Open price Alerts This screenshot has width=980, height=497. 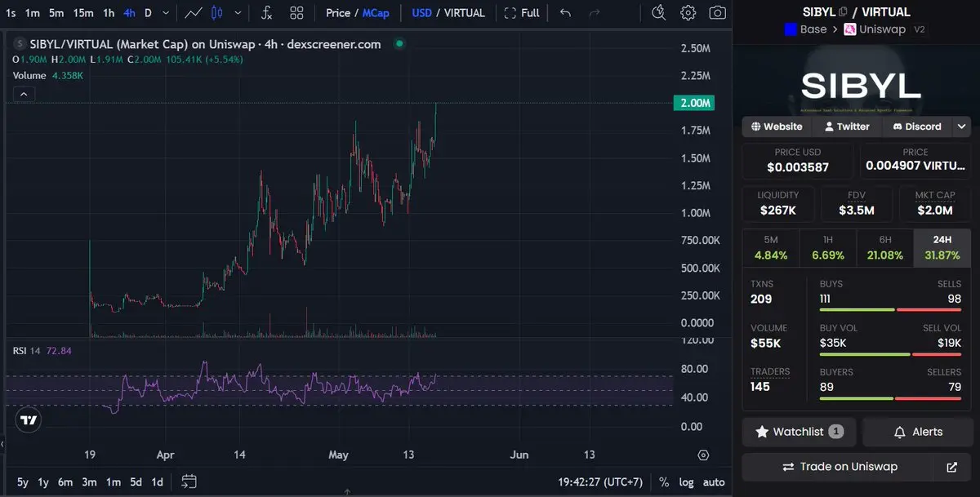coord(917,432)
